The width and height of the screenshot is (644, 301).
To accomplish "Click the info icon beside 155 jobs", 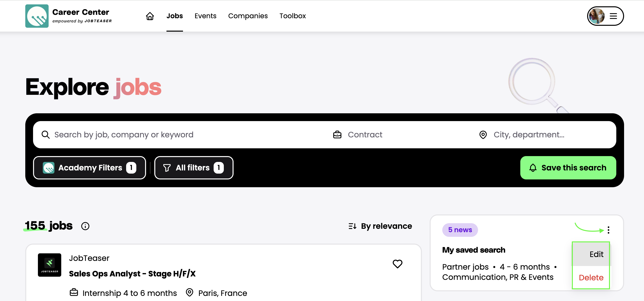I will pyautogui.click(x=85, y=226).
